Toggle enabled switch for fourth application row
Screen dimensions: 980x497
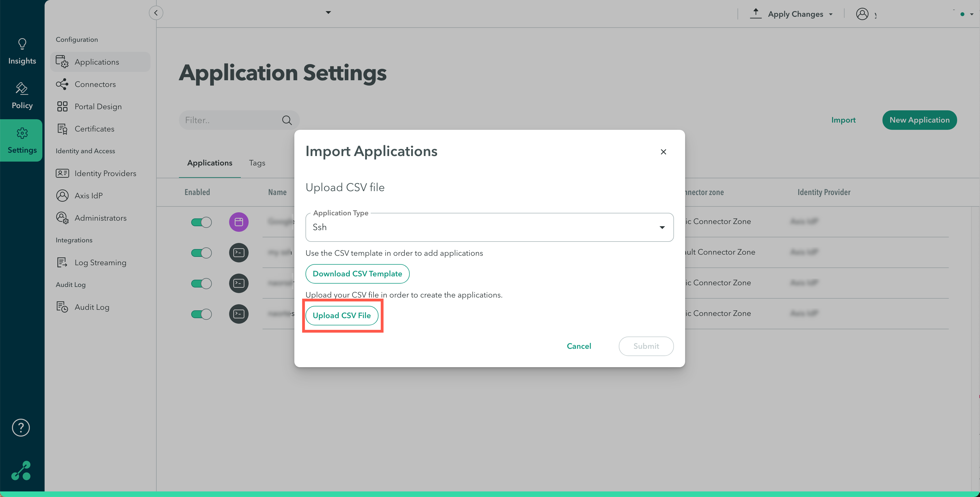pyautogui.click(x=201, y=314)
